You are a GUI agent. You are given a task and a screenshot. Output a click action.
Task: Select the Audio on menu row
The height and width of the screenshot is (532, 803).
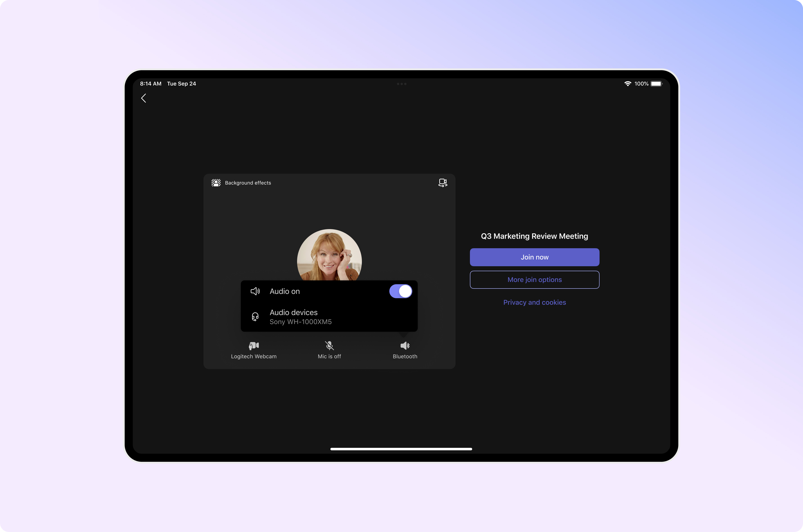[329, 291]
